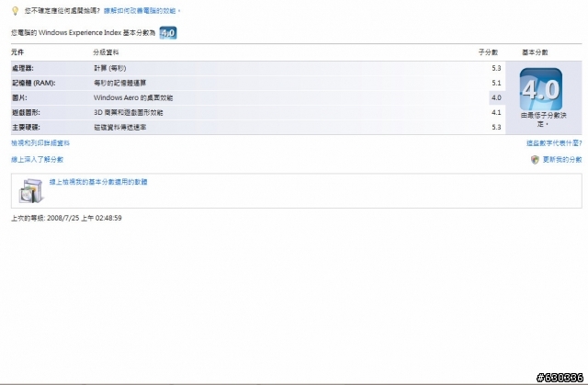Screen dimensions: 588x385
Task: Click the small 4.0 base score badge
Action: 168,33
